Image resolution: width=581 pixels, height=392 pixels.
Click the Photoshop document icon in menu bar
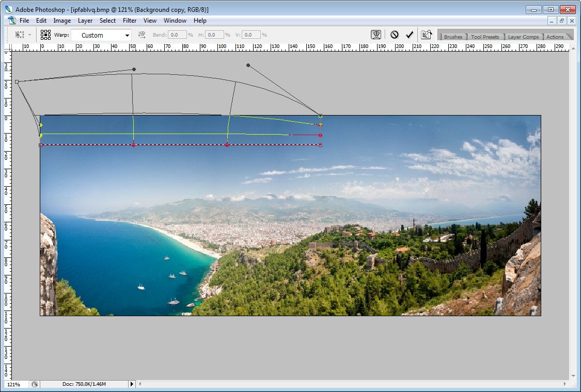click(12, 21)
